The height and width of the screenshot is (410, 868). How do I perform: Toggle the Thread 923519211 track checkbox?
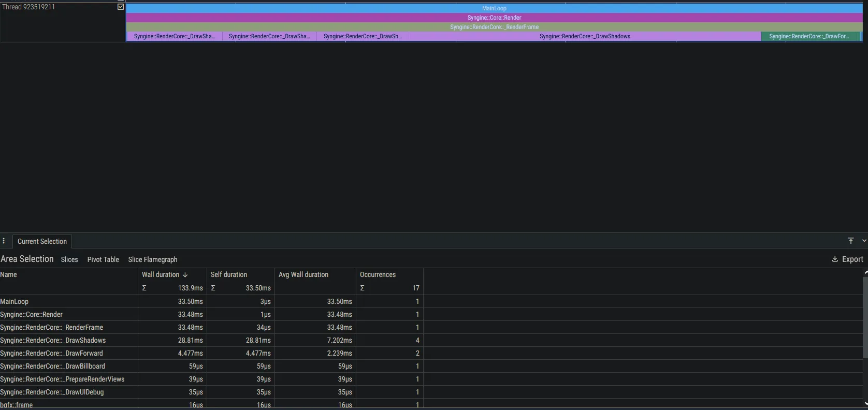(x=121, y=7)
